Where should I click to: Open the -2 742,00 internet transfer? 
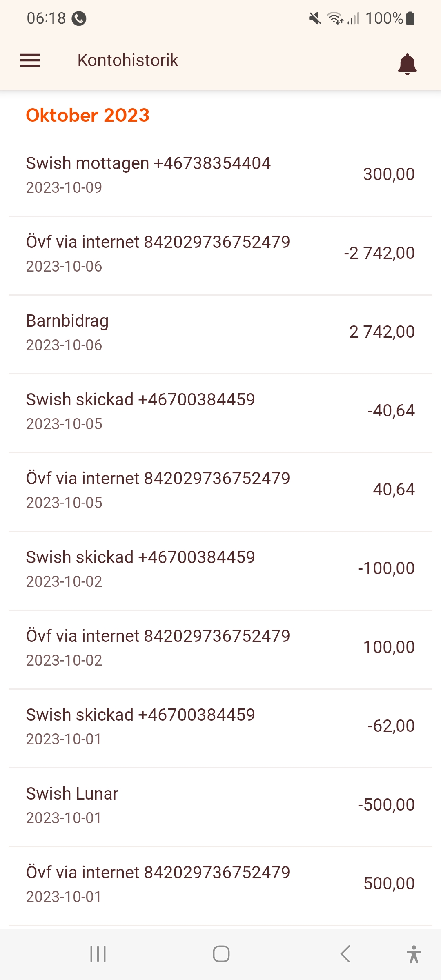click(x=220, y=254)
